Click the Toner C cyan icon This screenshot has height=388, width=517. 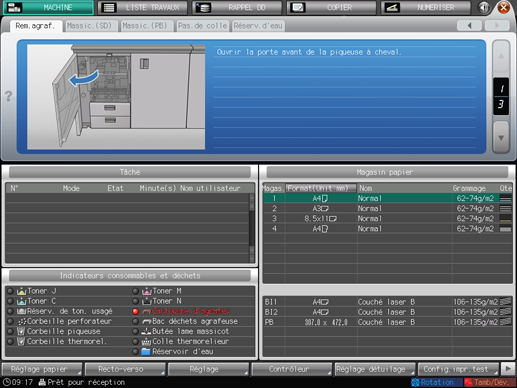[21, 301]
